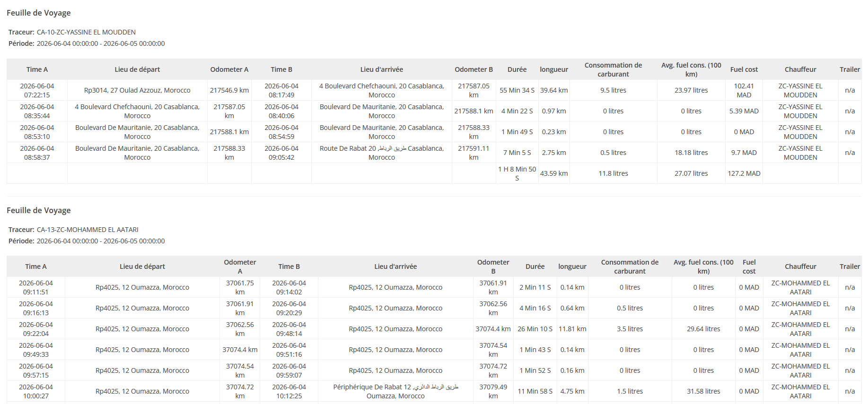This screenshot has width=868, height=404.
Task: Click length '0.64 km'
Action: 572,308
